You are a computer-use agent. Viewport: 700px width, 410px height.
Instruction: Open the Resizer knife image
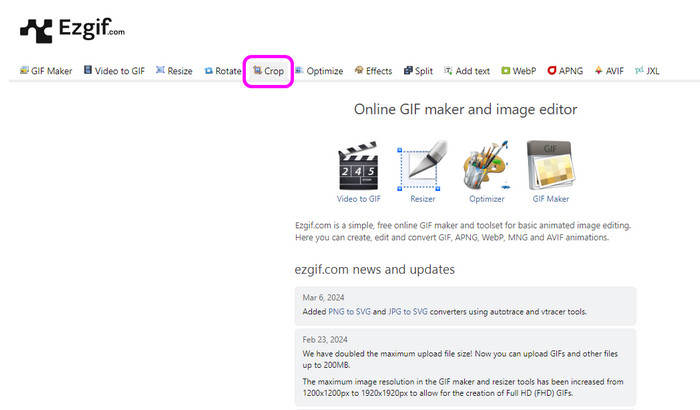click(x=422, y=165)
